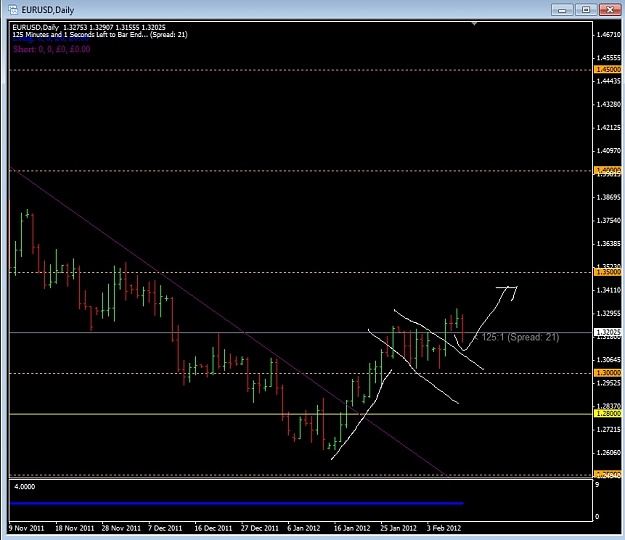The height and width of the screenshot is (540, 625).
Task: Click the 1.27215 price scale value
Action: (x=608, y=430)
